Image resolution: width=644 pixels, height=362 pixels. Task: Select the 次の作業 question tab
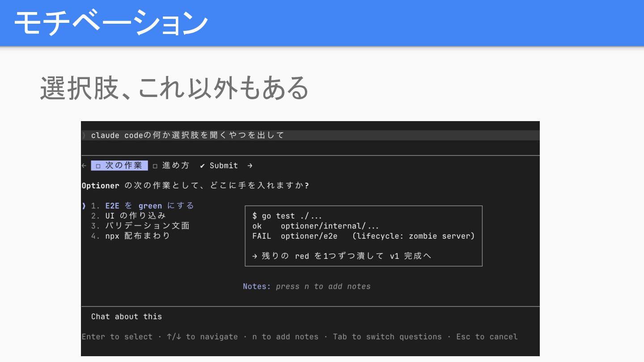coord(119,165)
